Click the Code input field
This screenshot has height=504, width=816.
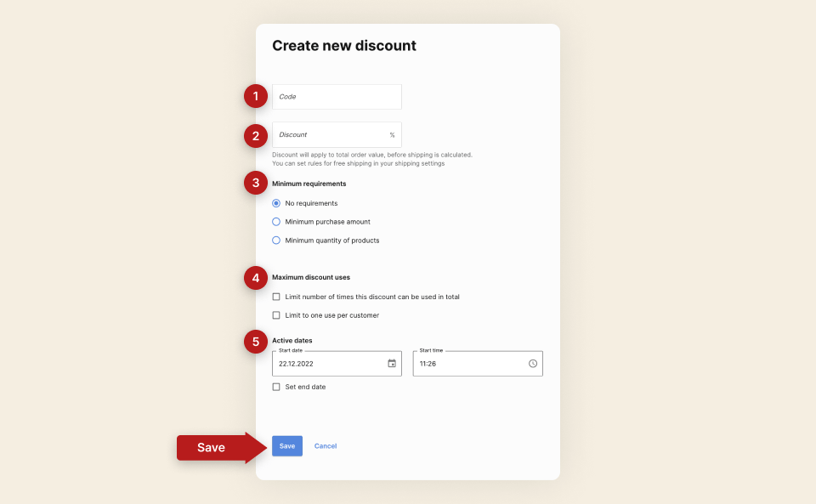point(337,96)
